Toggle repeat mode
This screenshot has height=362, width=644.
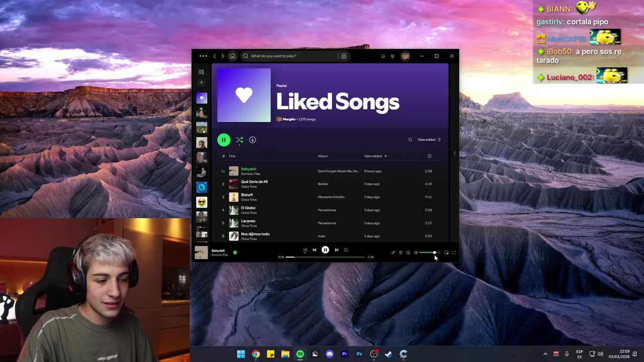(x=346, y=250)
